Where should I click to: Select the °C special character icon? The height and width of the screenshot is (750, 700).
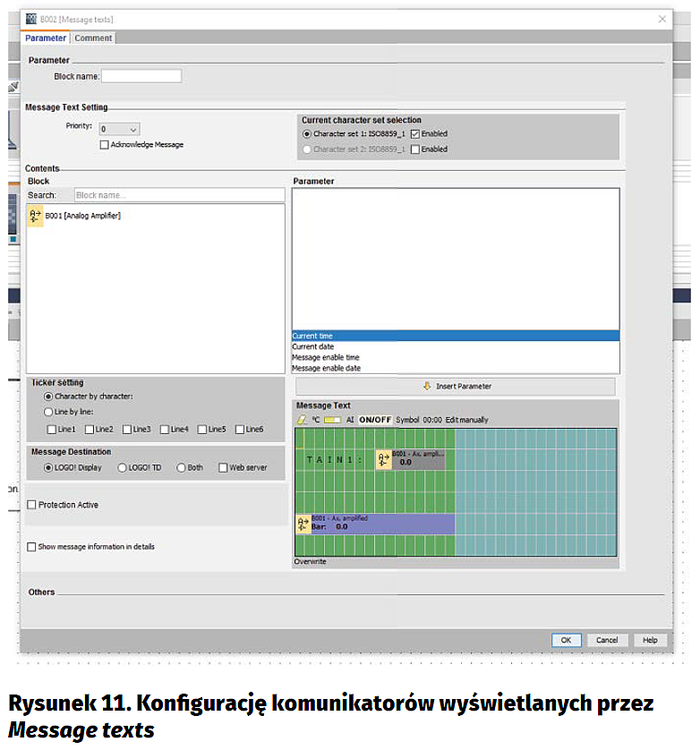pyautogui.click(x=315, y=420)
